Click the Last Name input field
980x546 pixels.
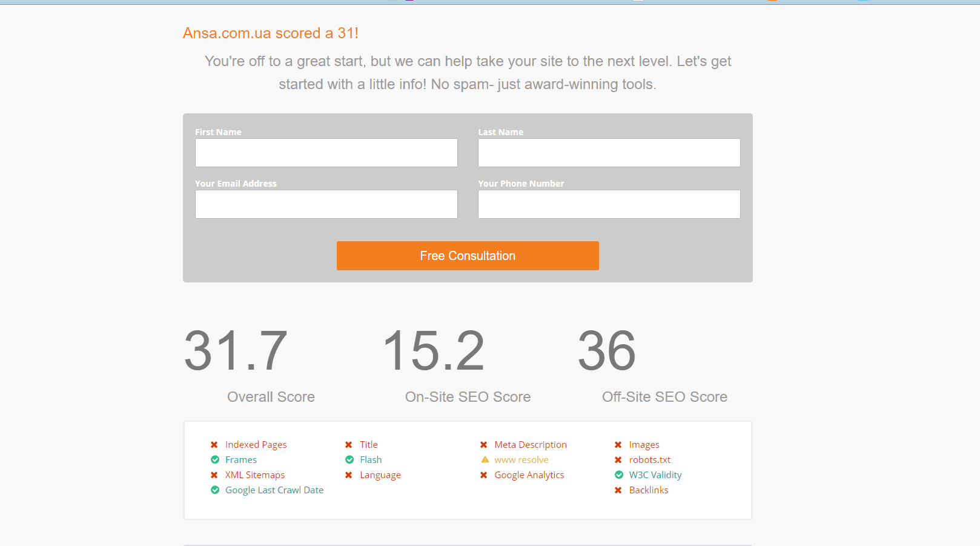(x=609, y=153)
